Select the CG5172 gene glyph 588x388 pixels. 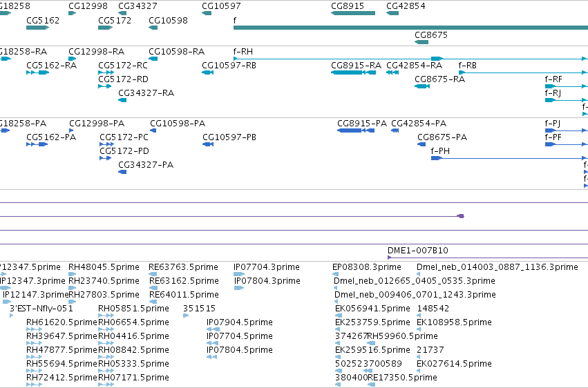[x=106, y=28]
